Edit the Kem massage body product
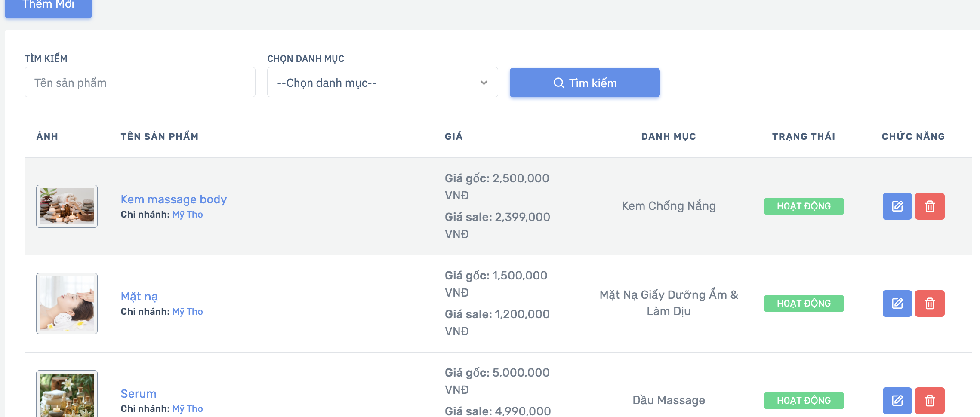The height and width of the screenshot is (417, 980). [x=897, y=206]
